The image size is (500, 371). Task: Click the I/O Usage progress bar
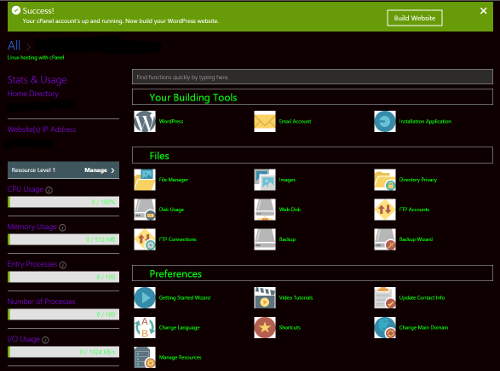63,352
